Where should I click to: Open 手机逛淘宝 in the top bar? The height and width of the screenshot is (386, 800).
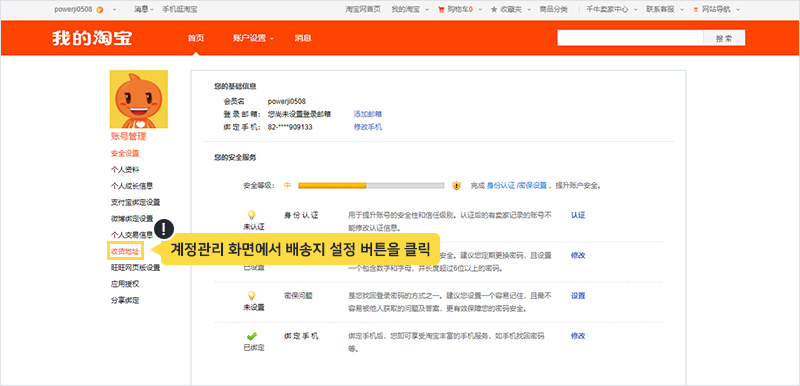tap(180, 9)
